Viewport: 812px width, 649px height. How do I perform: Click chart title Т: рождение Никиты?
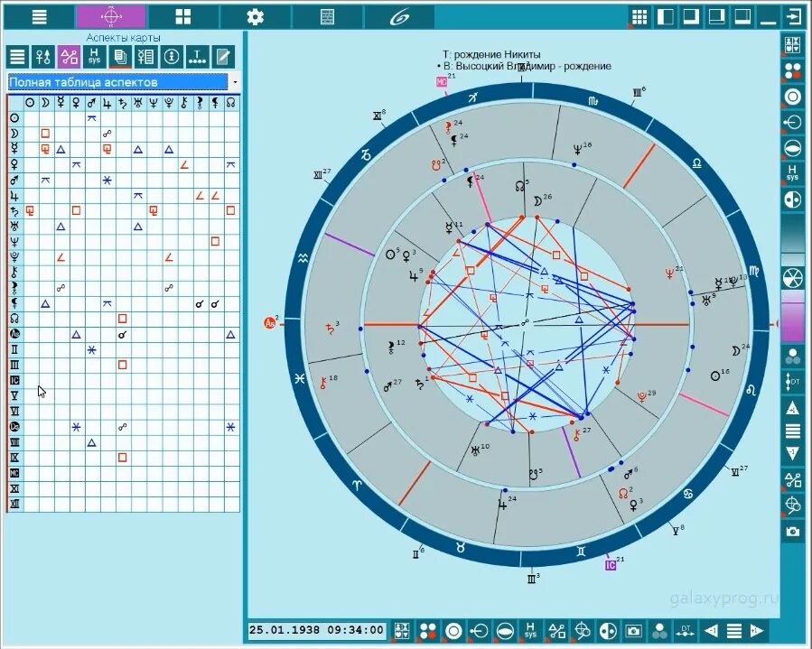[491, 54]
